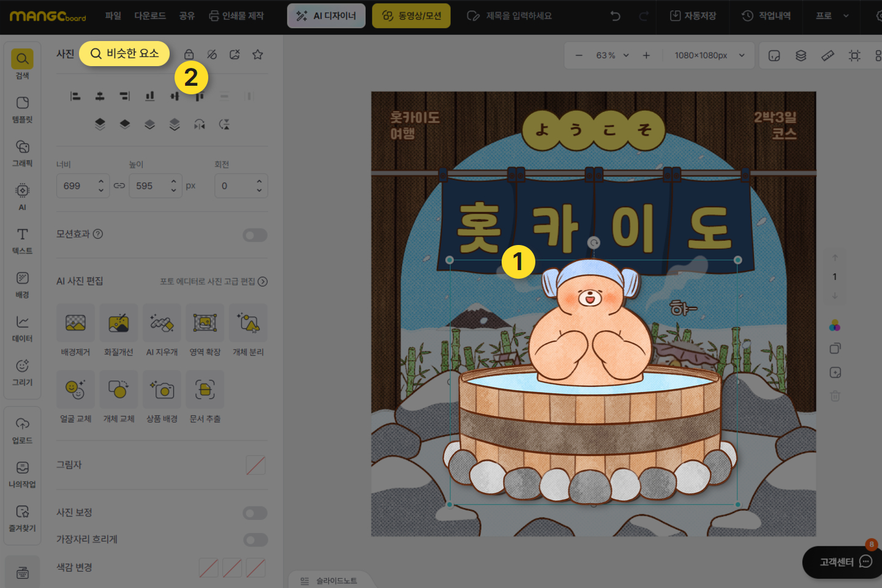The height and width of the screenshot is (588, 882).
Task: Expand the 63% zoom level dropdown
Action: click(612, 56)
